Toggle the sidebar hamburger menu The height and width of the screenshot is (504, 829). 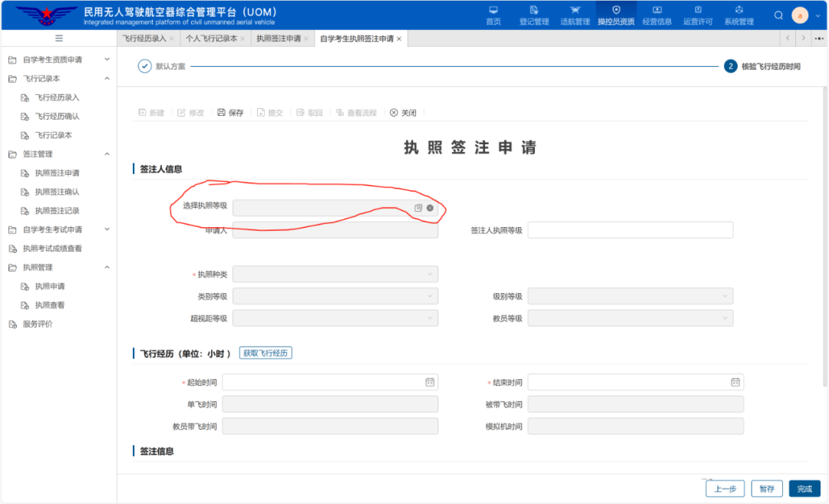(x=59, y=38)
